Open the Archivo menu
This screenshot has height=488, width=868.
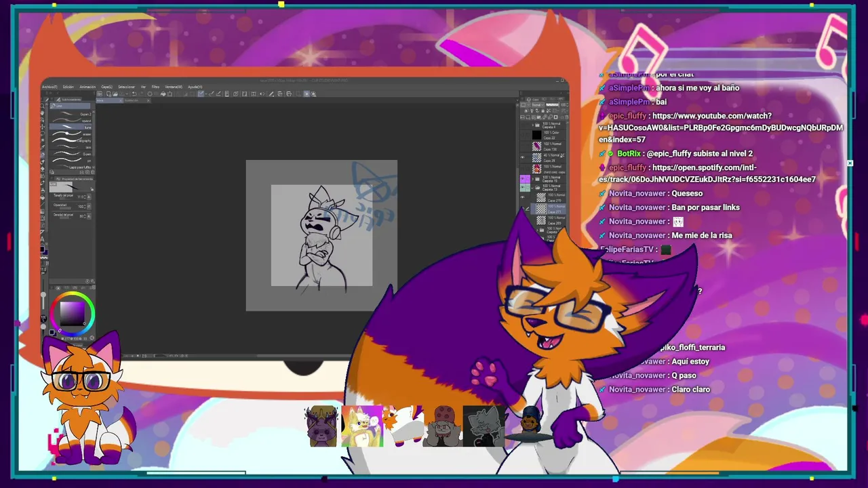[x=50, y=87]
